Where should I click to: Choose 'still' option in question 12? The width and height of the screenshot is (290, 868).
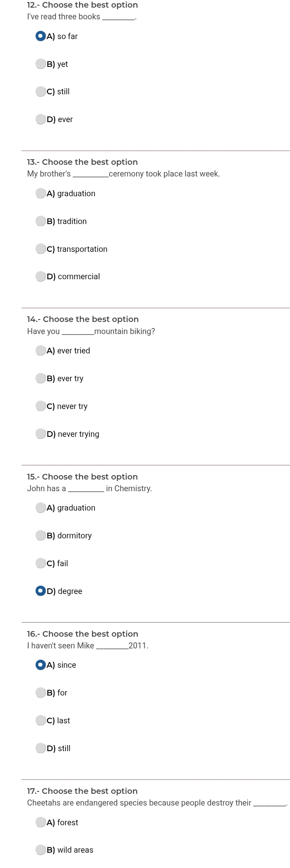click(x=41, y=91)
